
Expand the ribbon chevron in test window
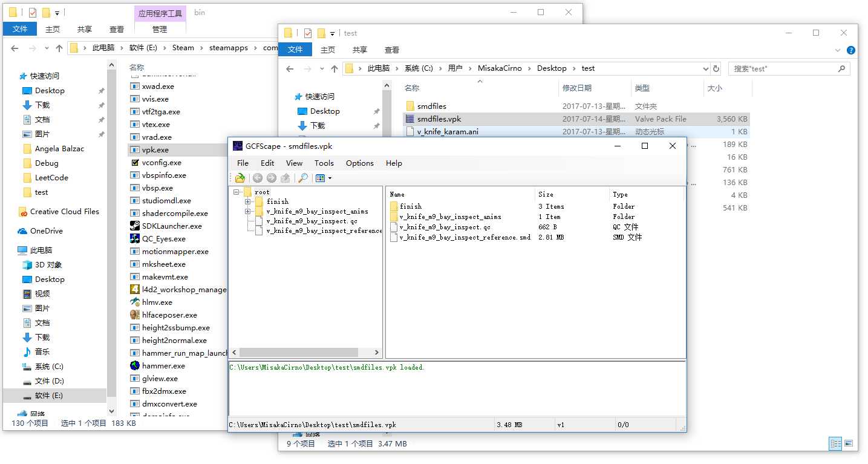(x=838, y=50)
